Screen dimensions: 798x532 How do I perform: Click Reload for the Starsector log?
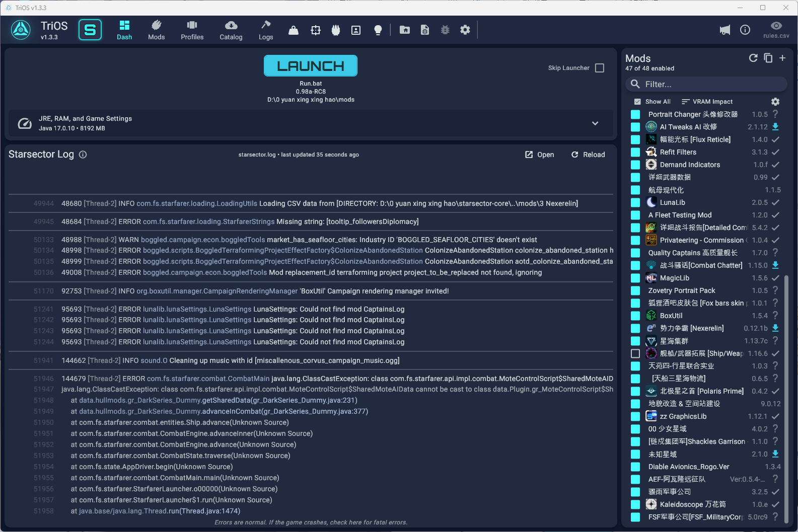point(588,155)
